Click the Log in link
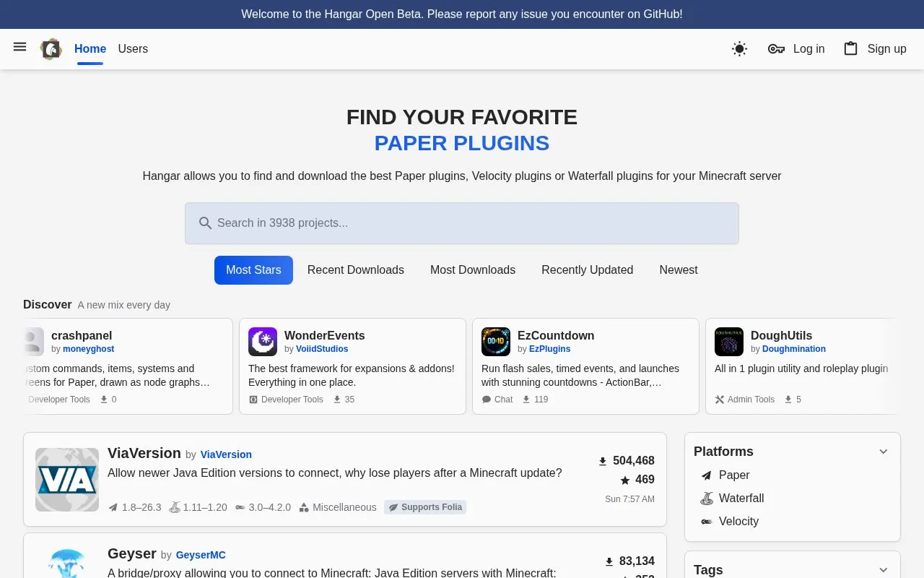The image size is (924, 578). click(808, 49)
